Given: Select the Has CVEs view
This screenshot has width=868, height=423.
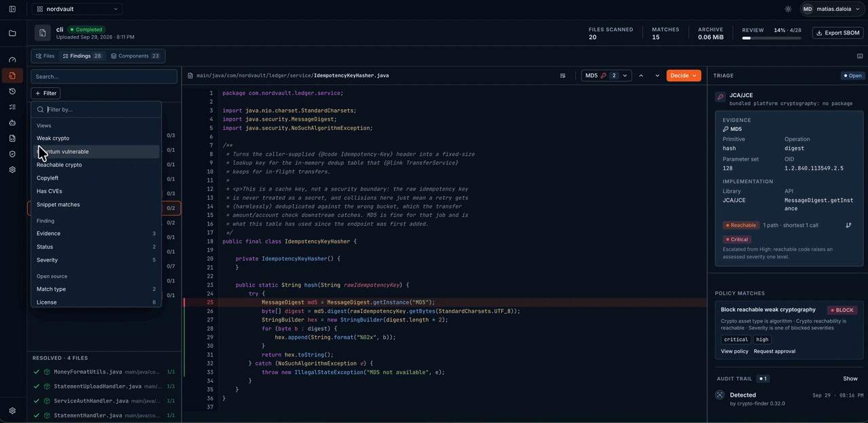Looking at the screenshot, I should point(96,191).
